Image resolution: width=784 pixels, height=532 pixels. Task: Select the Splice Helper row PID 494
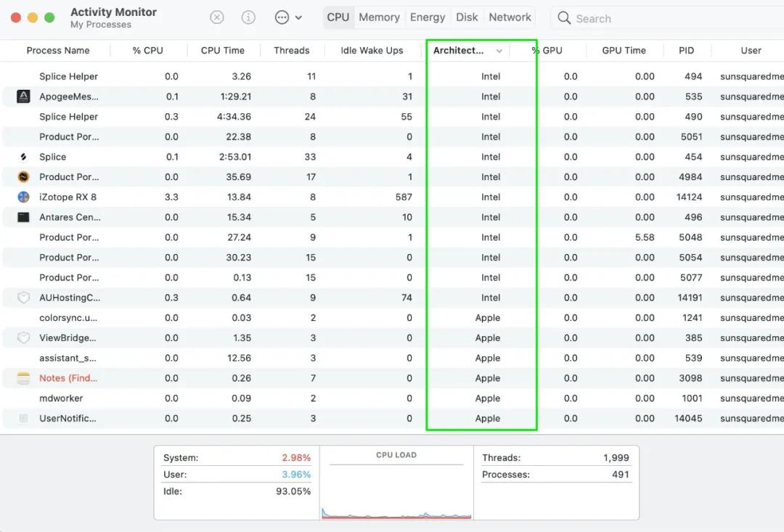[393, 76]
